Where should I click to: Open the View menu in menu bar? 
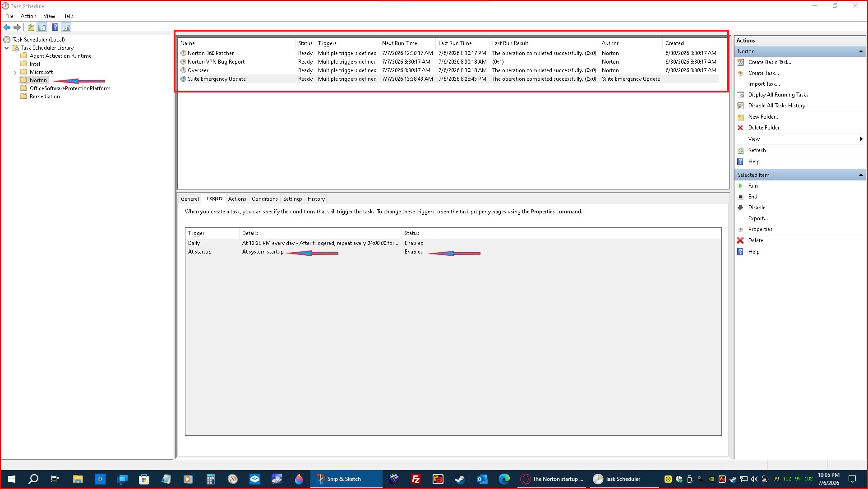(49, 16)
